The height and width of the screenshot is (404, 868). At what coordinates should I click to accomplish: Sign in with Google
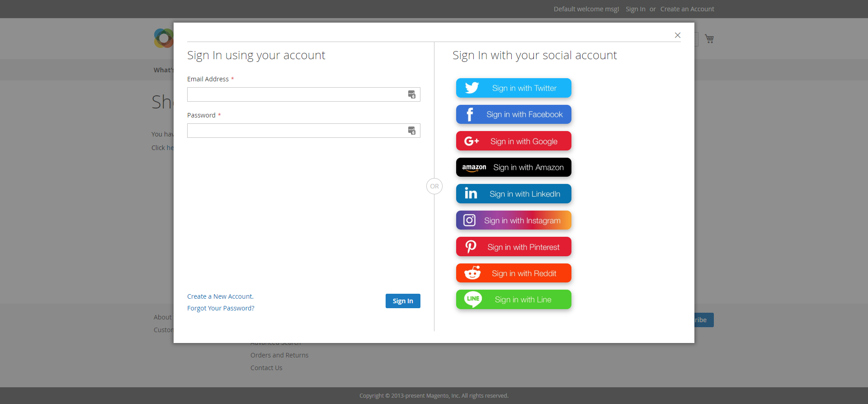514,141
